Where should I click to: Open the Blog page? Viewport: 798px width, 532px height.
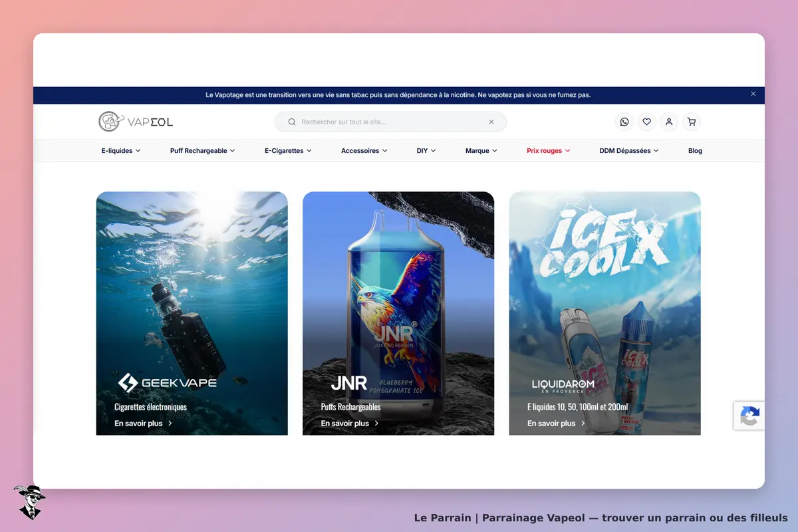click(695, 151)
